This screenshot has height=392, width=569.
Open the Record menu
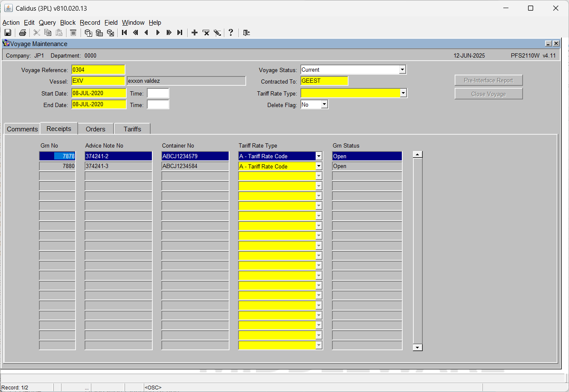tap(90, 23)
